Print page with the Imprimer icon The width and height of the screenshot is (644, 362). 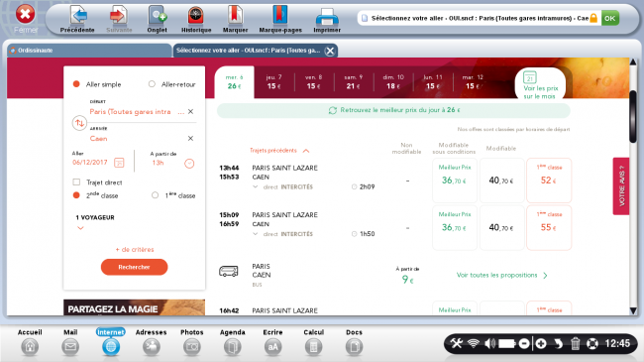pos(327,17)
